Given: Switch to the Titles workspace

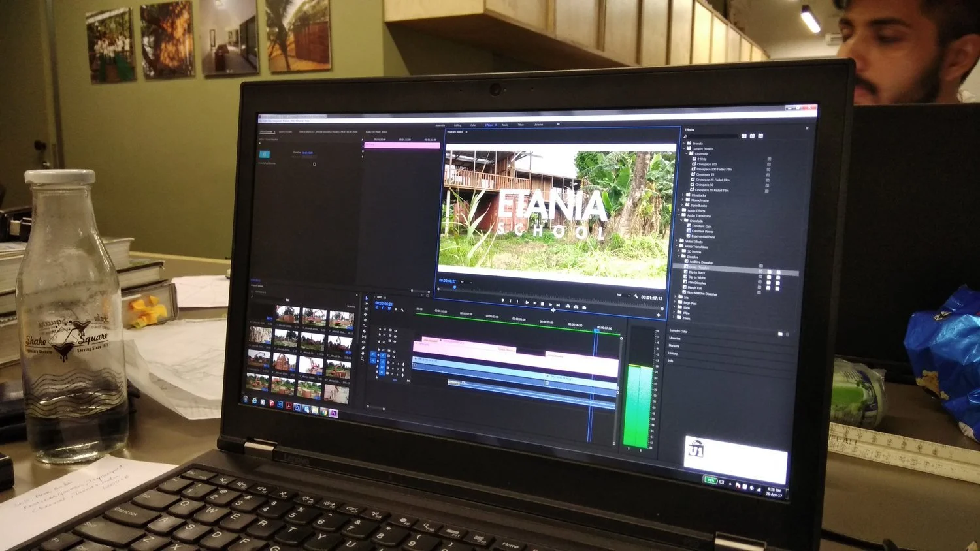Looking at the screenshot, I should pos(521,125).
